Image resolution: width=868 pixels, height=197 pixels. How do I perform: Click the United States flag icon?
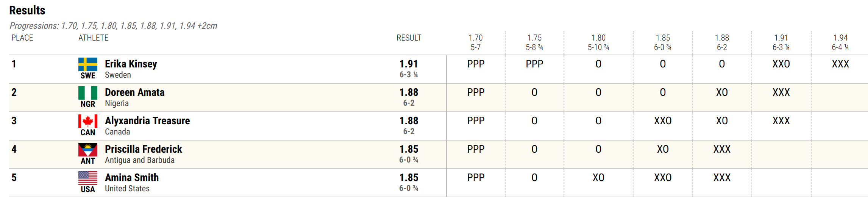click(x=88, y=178)
